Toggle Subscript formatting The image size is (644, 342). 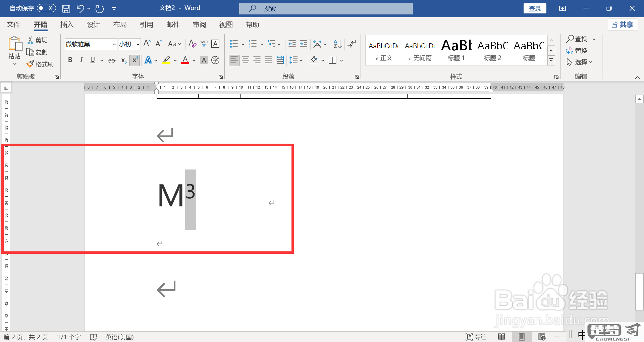coord(124,60)
